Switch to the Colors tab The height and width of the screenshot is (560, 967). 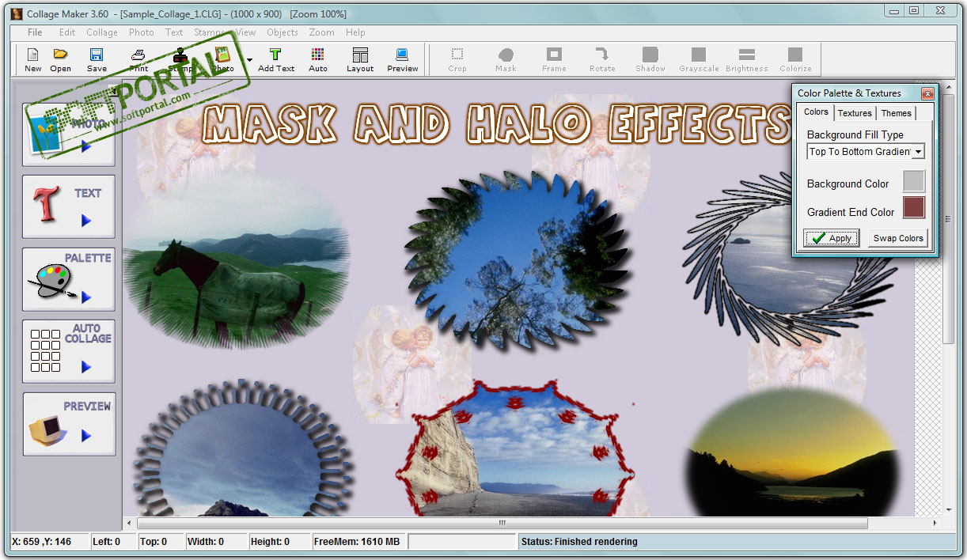(x=816, y=112)
